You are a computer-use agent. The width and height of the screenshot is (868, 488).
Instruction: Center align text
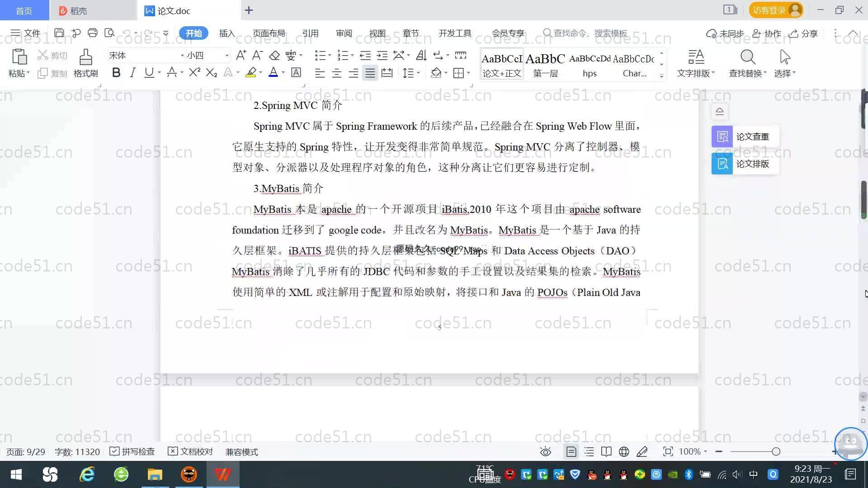coord(336,72)
